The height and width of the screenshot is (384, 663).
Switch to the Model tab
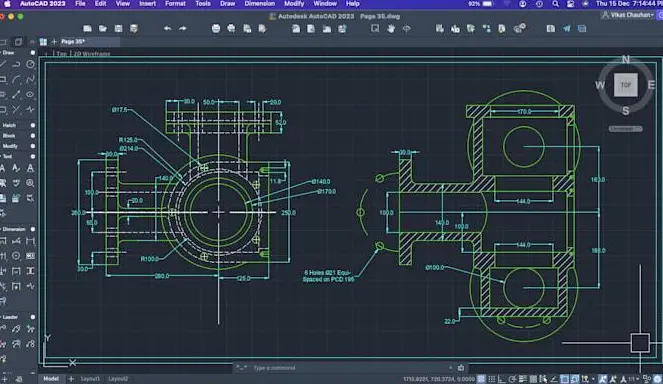51,379
